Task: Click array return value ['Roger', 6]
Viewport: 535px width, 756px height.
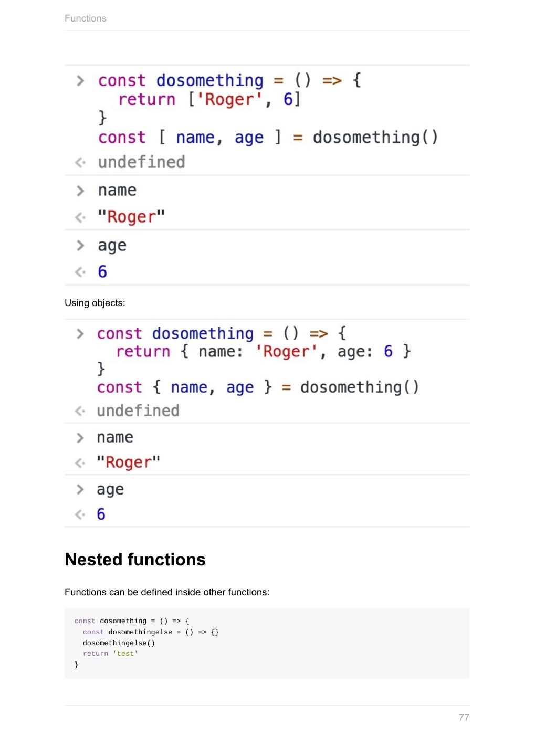Action: (245, 99)
